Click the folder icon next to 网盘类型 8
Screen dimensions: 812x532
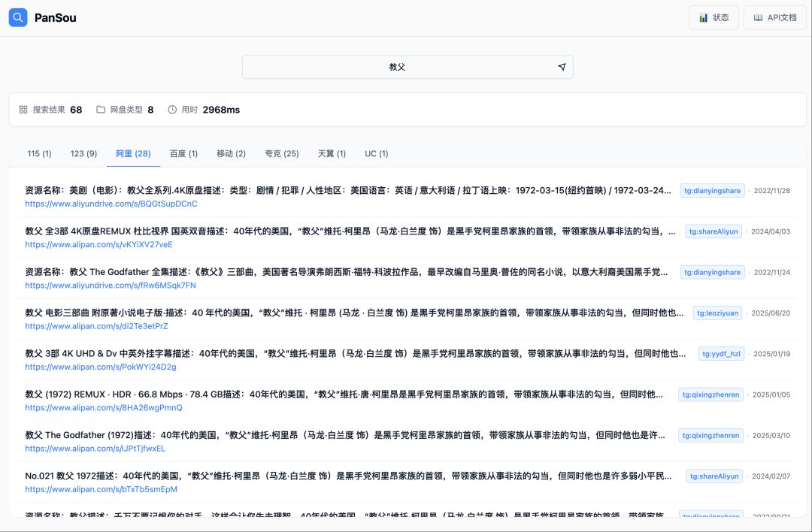[101, 109]
